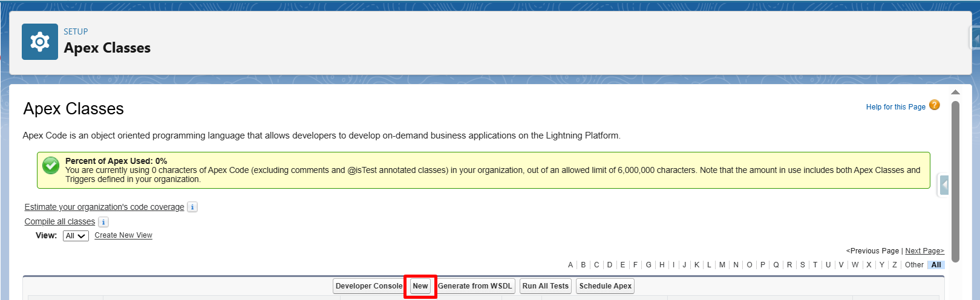
Task: Filter classes by letter J
Action: click(x=684, y=265)
